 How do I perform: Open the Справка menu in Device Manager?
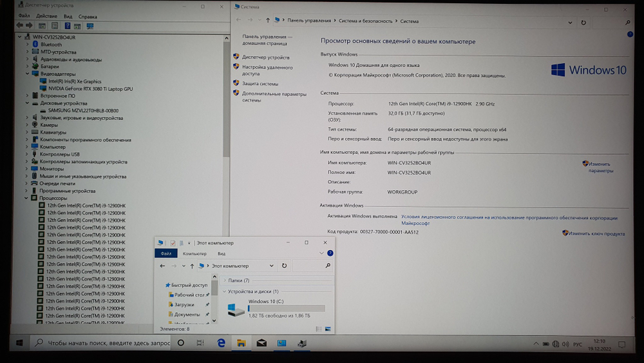(88, 17)
